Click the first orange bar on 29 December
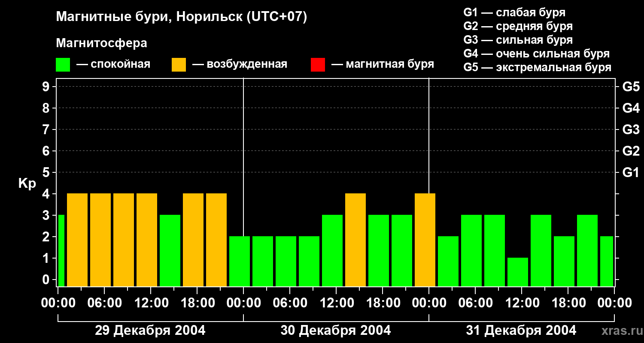 pyautogui.click(x=77, y=240)
